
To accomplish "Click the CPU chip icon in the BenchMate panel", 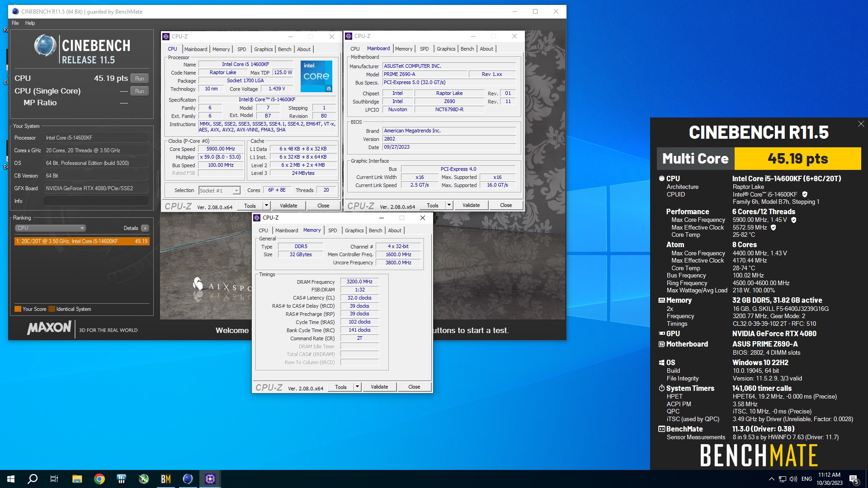I will pyautogui.click(x=661, y=178).
